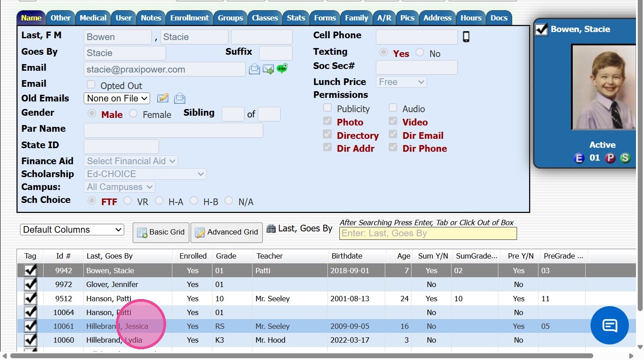
Task: Open the Lunch Price dropdown
Action: point(401,82)
